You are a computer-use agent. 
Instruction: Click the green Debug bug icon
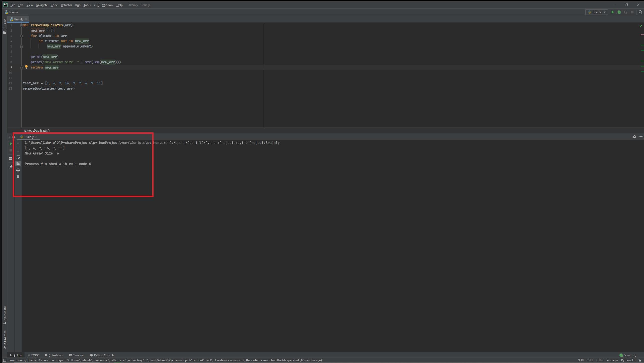pos(619,12)
